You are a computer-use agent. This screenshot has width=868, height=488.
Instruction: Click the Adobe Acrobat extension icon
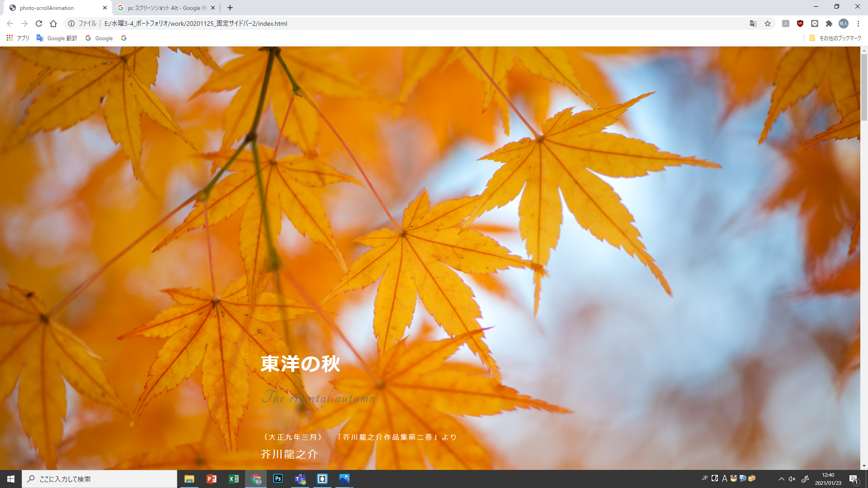click(786, 23)
